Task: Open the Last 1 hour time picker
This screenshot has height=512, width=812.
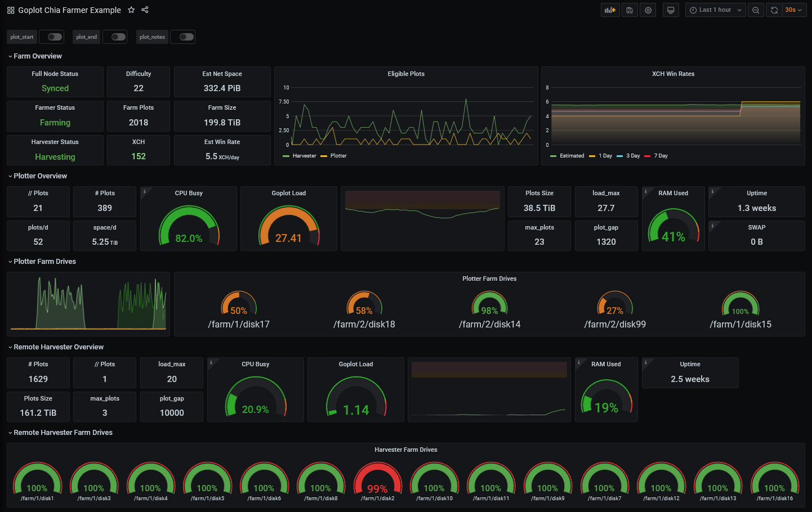Action: pos(715,10)
